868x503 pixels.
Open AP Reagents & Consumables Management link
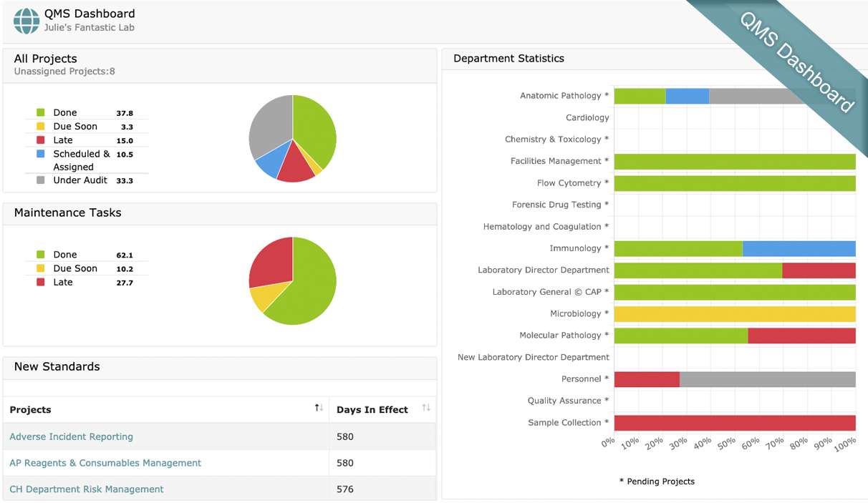[105, 463]
